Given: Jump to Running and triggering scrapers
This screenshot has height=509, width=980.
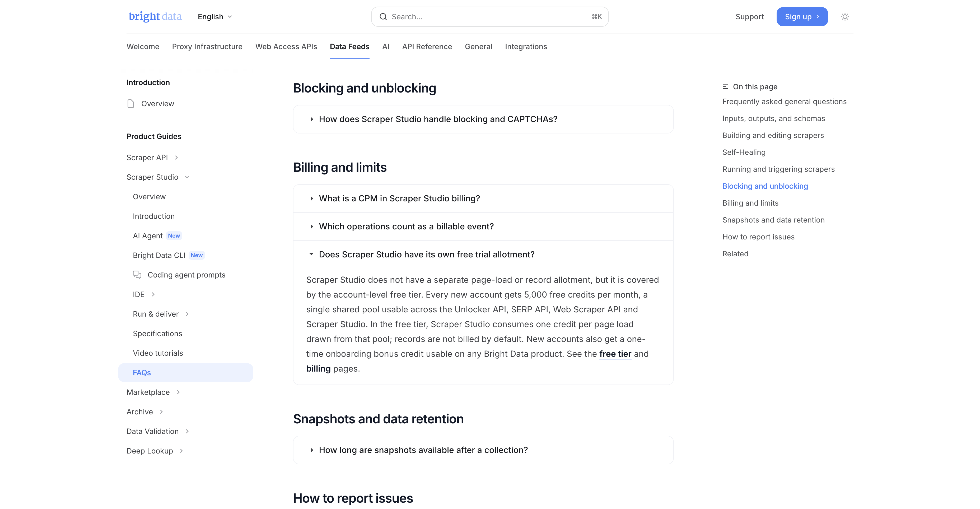Looking at the screenshot, I should [x=778, y=169].
